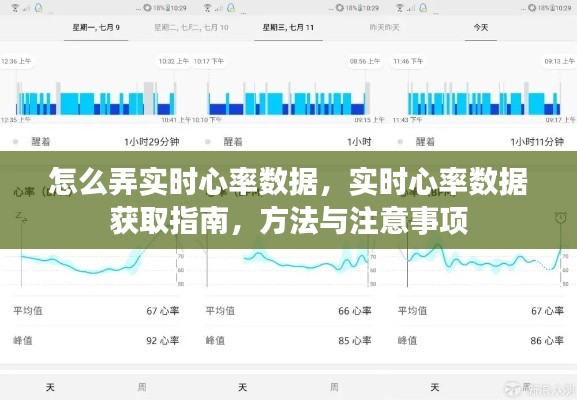Select the 周 tab below the 85 心率 peak

coord(334,387)
